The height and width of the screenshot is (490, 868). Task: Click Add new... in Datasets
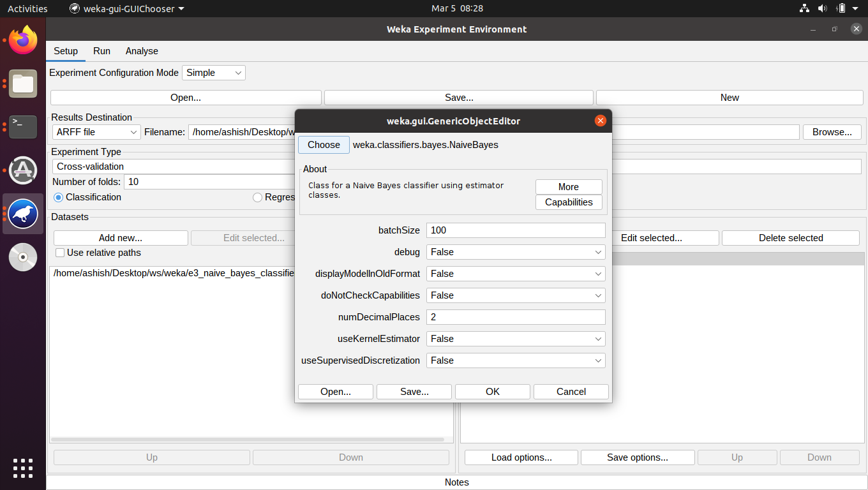pos(121,238)
